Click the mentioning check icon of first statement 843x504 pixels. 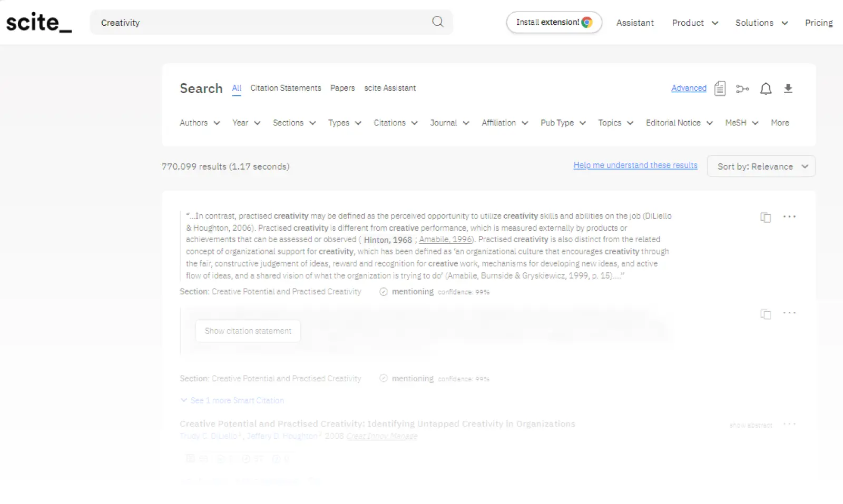click(384, 292)
